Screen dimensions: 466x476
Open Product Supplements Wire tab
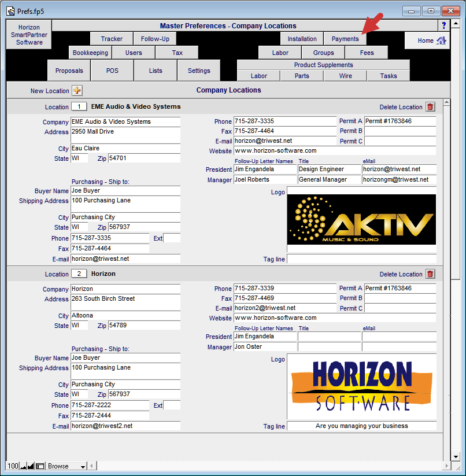tap(345, 76)
